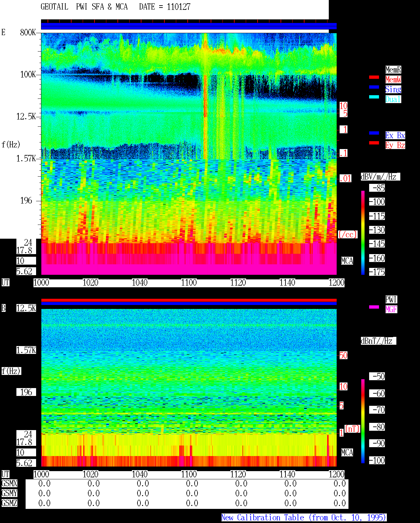Click the blue mode bar above E spectrogram
420x523 pixels.
click(189, 26)
